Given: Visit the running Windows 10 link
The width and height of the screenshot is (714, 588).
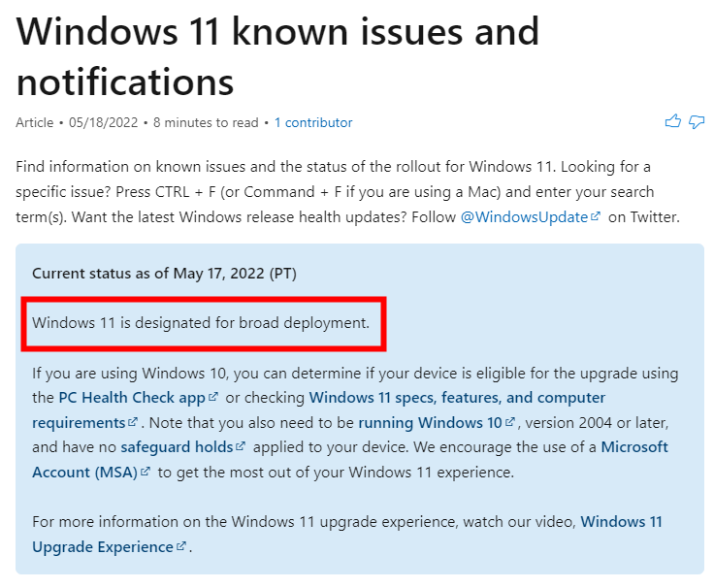Looking at the screenshot, I should pos(431,423).
